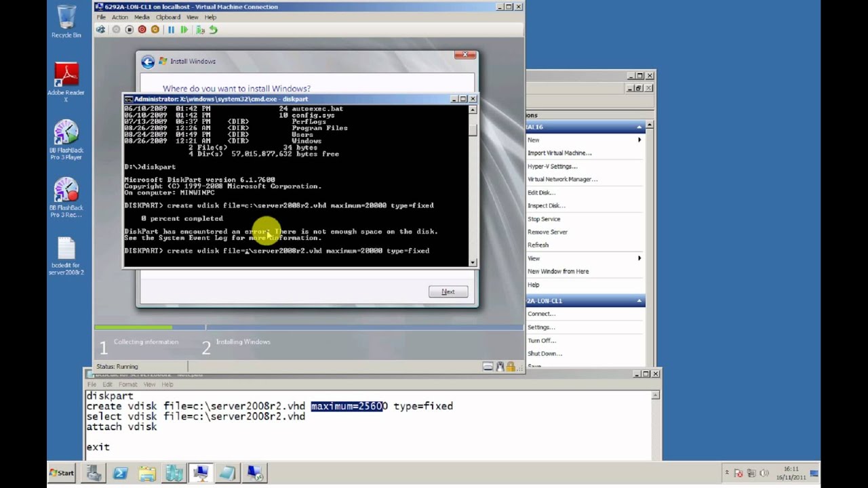Click Connect... for 2A-LON-CL1

pyautogui.click(x=541, y=314)
